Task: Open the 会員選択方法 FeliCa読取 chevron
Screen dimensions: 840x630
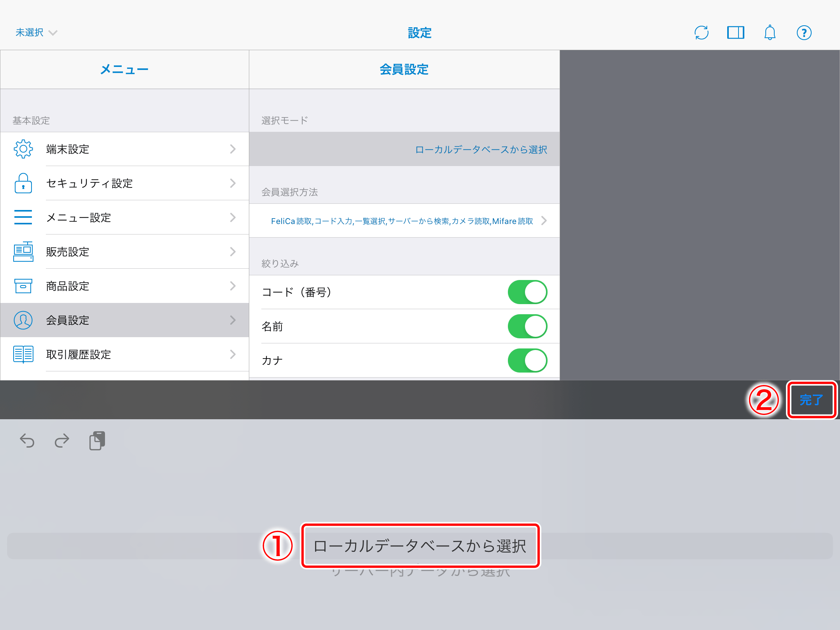Action: pos(544,221)
